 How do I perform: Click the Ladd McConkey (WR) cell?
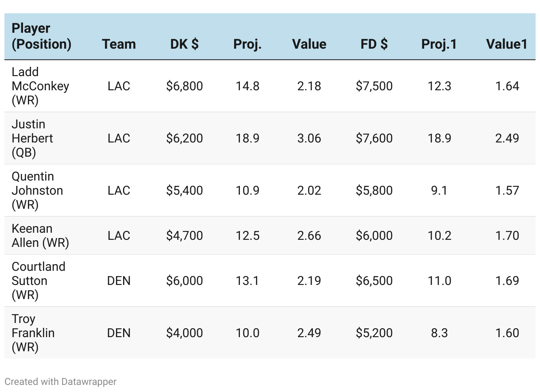click(40, 86)
